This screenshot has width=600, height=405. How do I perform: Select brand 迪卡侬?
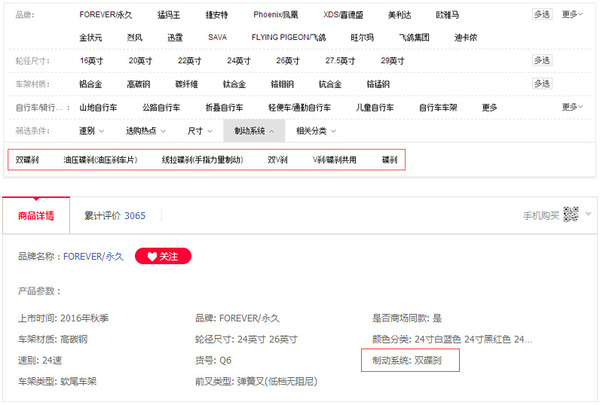click(x=466, y=38)
